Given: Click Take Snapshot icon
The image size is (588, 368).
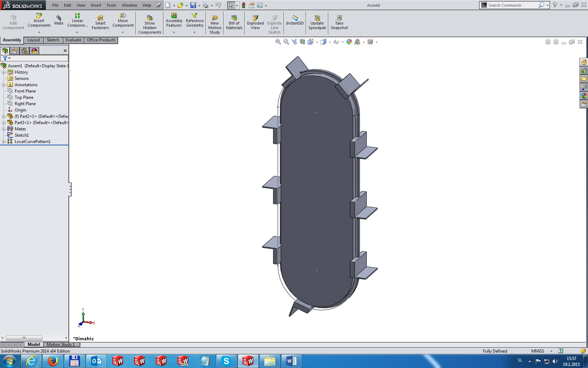Looking at the screenshot, I should point(339,22).
